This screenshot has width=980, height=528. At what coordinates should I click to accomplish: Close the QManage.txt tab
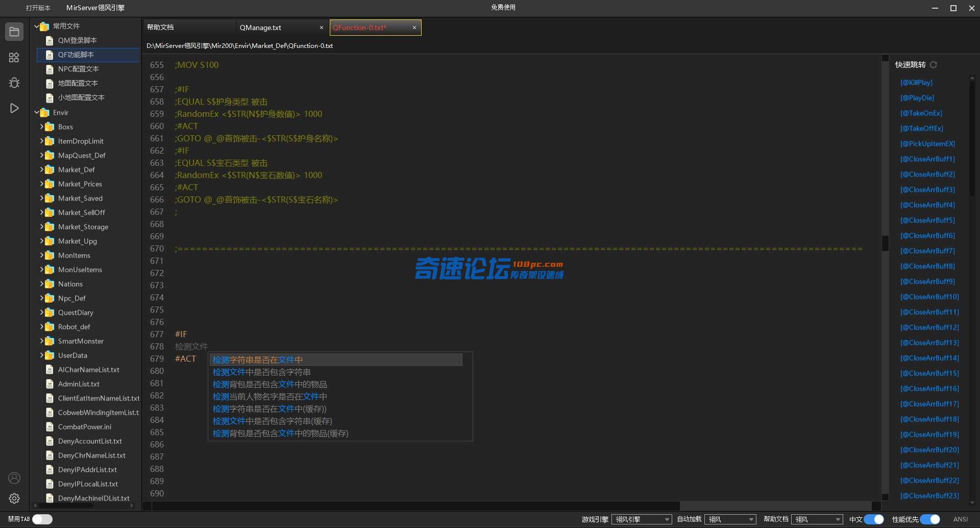(322, 28)
